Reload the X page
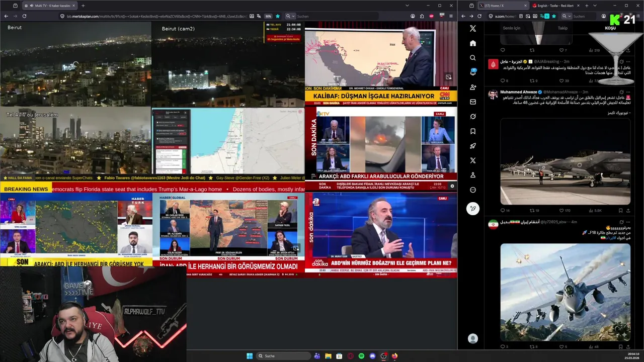The width and height of the screenshot is (644, 362). [479, 16]
